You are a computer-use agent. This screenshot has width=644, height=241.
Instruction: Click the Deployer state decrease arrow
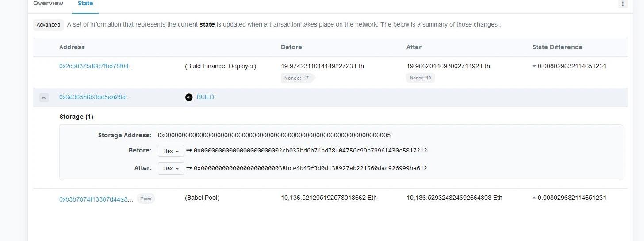point(534,66)
